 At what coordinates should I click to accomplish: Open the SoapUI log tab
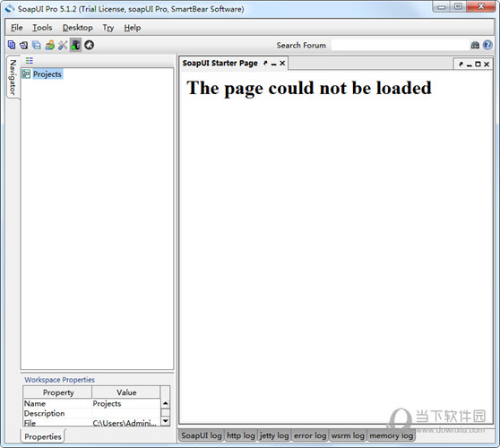202,435
